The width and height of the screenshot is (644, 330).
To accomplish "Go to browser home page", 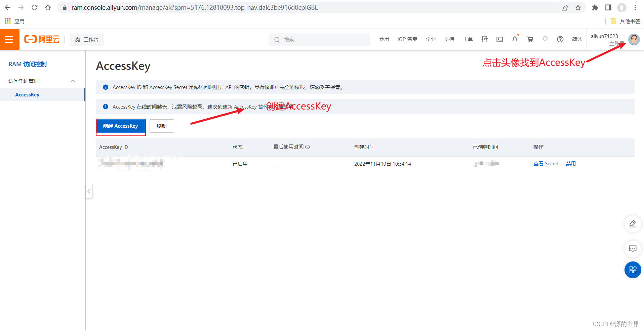I will pyautogui.click(x=48, y=7).
